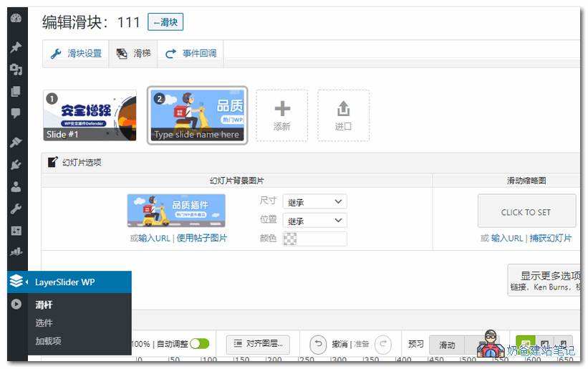Image resolution: width=588 pixels, height=369 pixels.
Task: Click the play circle icon in sidebar
Action: [x=16, y=304]
